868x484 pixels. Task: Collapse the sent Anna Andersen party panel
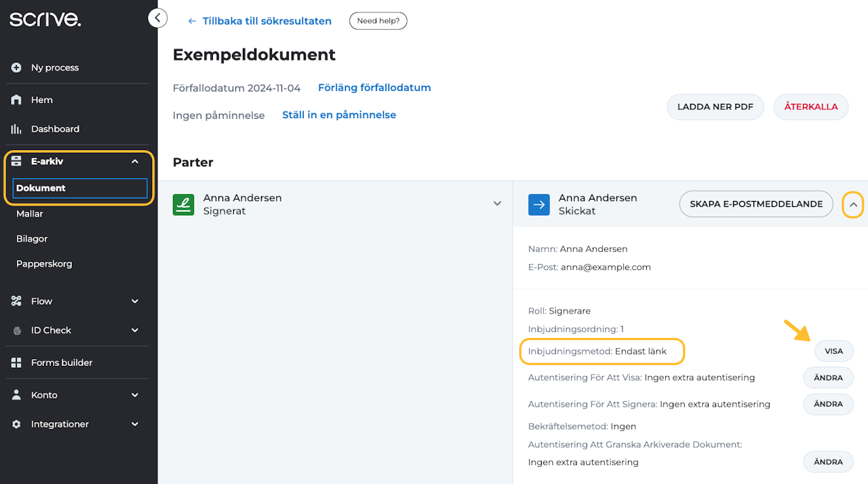(853, 204)
